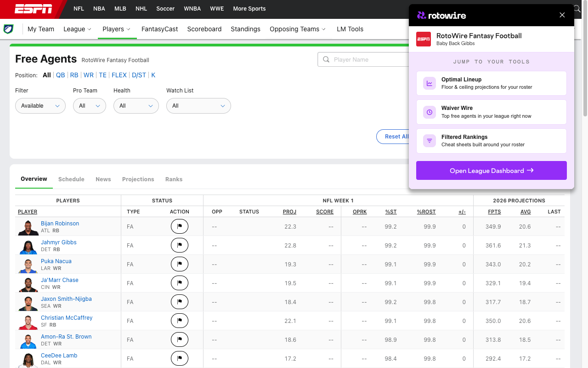
Task: Go to NFL section in top bar
Action: click(x=79, y=9)
